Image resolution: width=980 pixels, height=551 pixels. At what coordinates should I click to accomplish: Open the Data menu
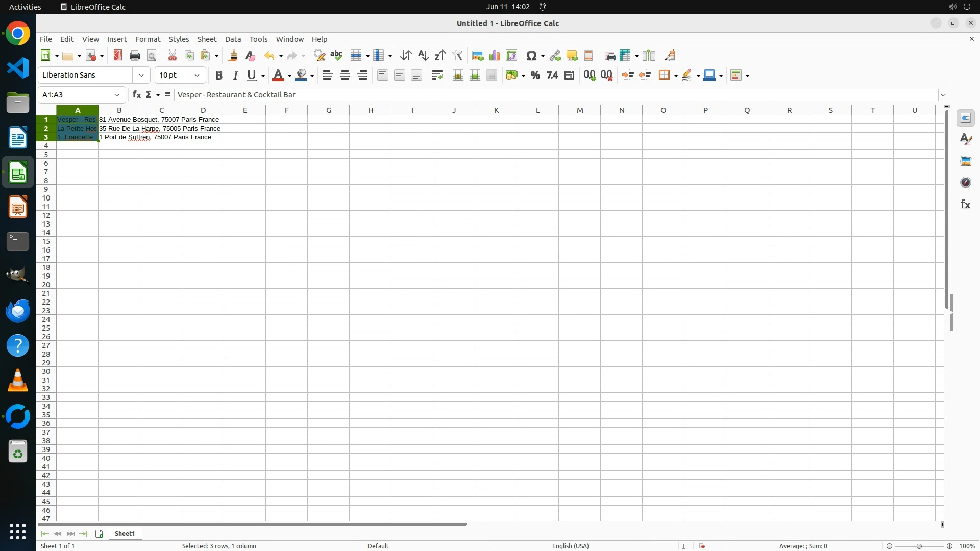click(x=233, y=39)
